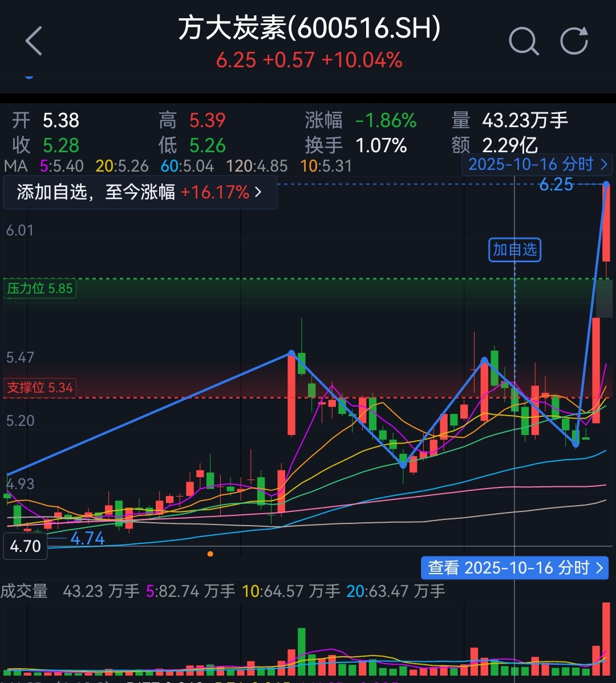Viewport: 616px width, 683px height.
Task: Select MA 20:5.26 indicator value
Action: (x=122, y=166)
